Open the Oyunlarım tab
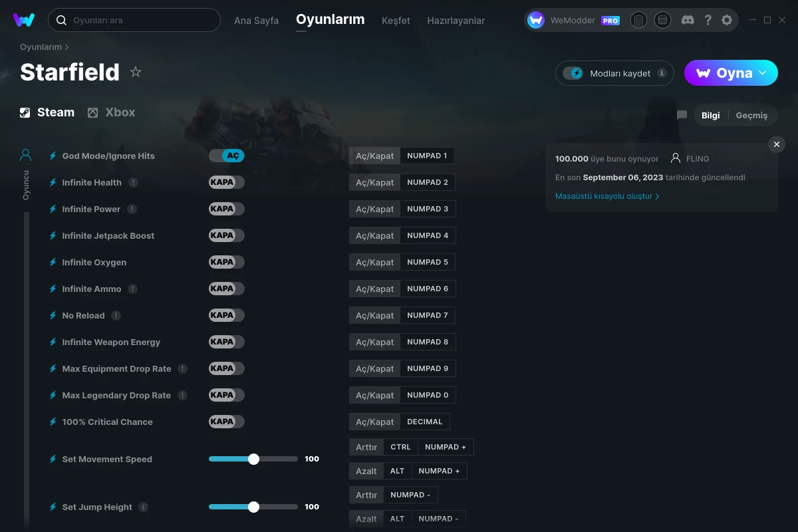The height and width of the screenshot is (532, 798). coord(331,19)
